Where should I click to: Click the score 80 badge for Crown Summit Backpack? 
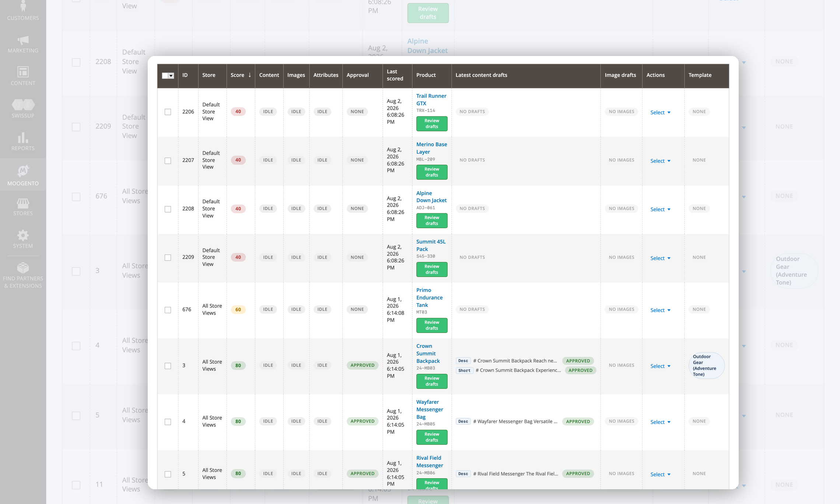point(238,366)
